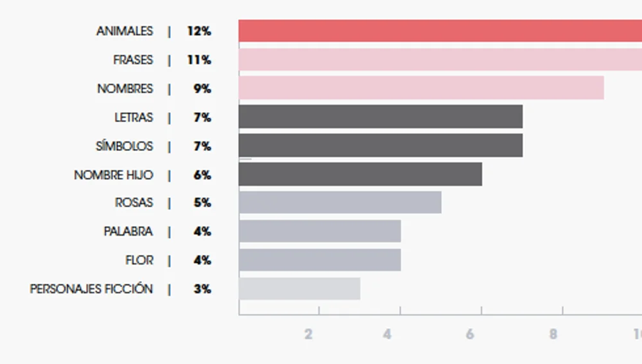Screen dimensions: 642x364
Task: Click the ANIMALES category label
Action: pyautogui.click(x=125, y=31)
